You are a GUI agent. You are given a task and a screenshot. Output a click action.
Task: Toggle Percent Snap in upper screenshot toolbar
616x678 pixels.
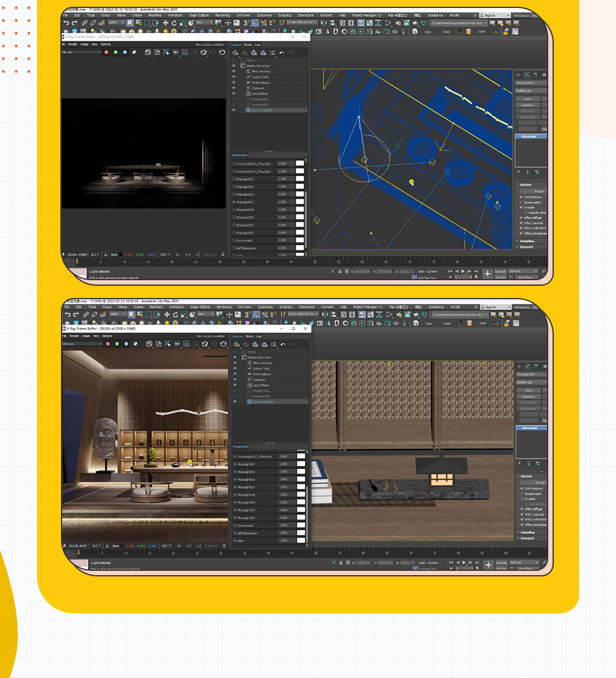pyautogui.click(x=264, y=23)
